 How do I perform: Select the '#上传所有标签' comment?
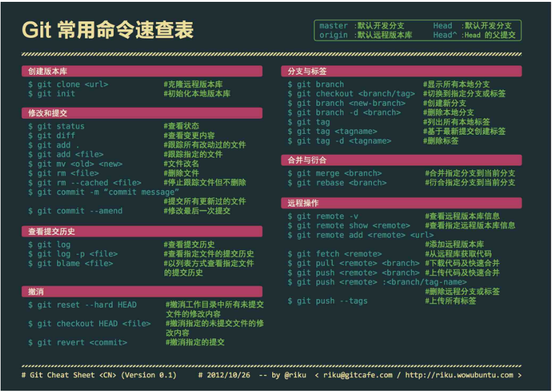coord(450,301)
